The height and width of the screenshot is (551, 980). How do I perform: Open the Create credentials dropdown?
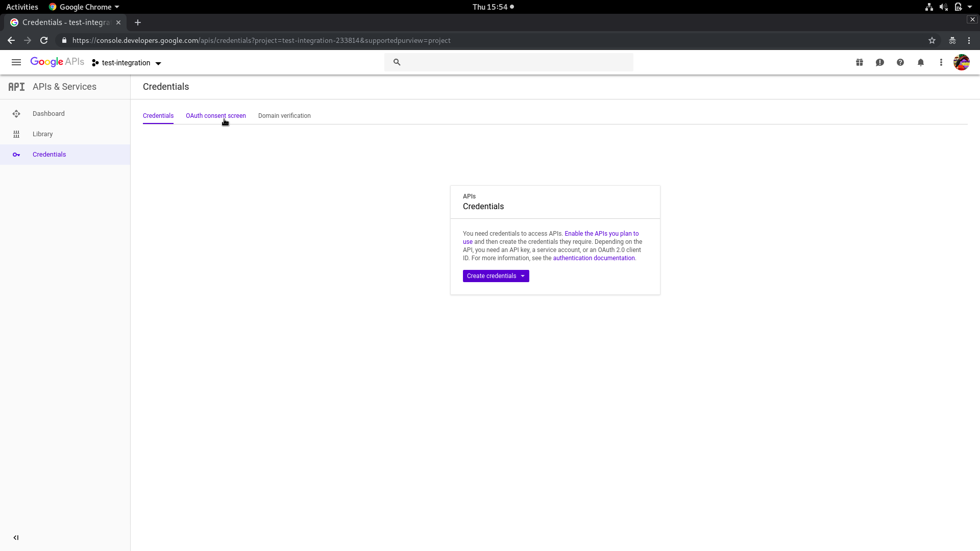coord(496,276)
